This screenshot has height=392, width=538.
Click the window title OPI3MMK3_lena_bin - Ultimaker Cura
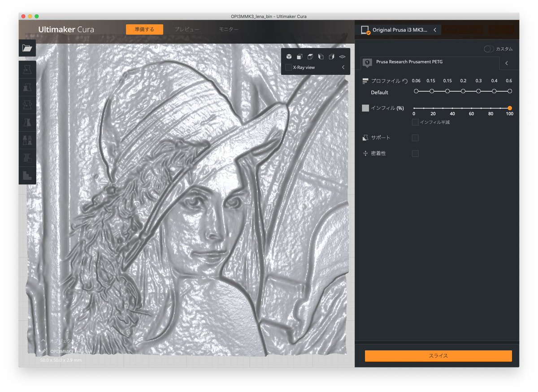tap(269, 16)
